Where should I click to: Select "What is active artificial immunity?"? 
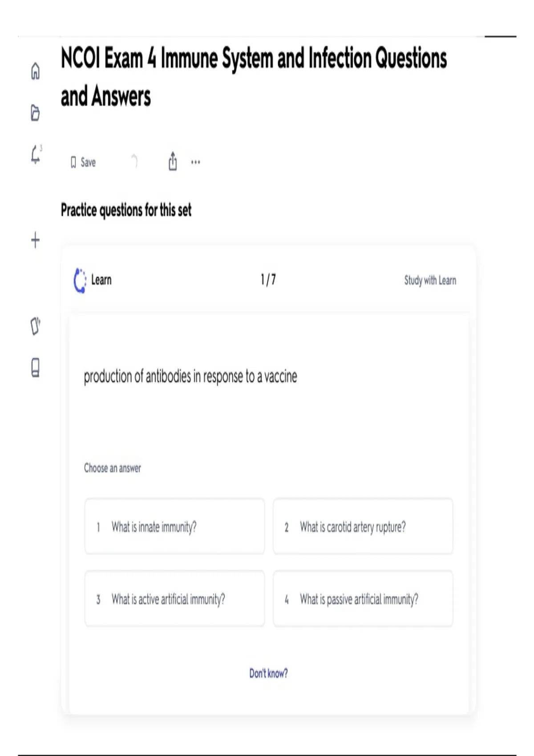(x=174, y=599)
